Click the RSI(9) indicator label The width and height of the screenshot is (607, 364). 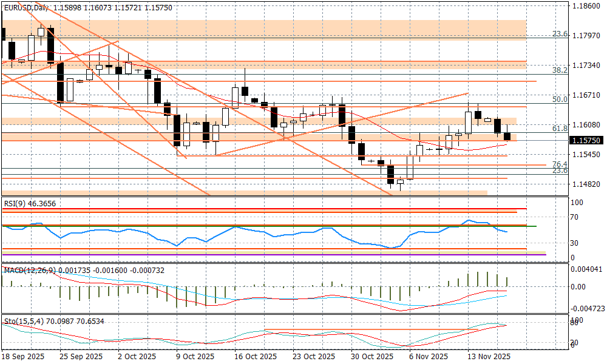[x=29, y=204]
